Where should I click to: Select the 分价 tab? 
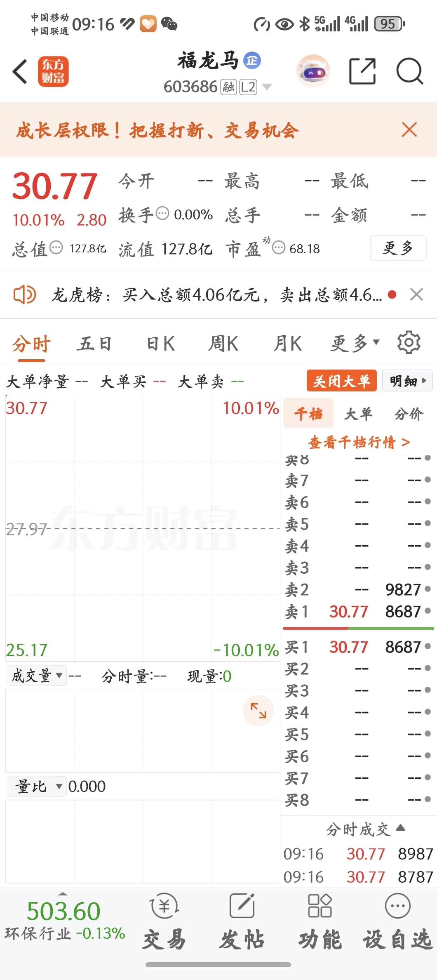(x=409, y=413)
